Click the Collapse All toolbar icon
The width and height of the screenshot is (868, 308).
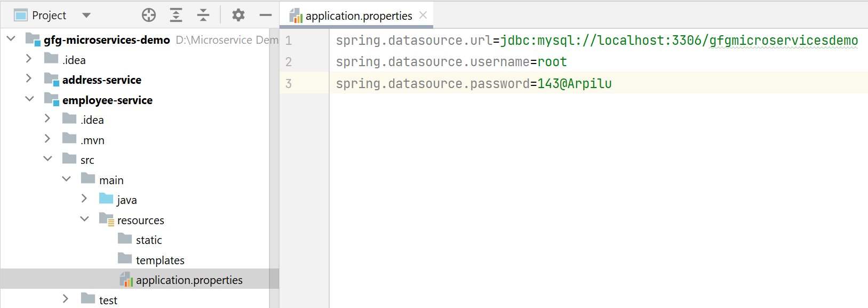pyautogui.click(x=203, y=15)
